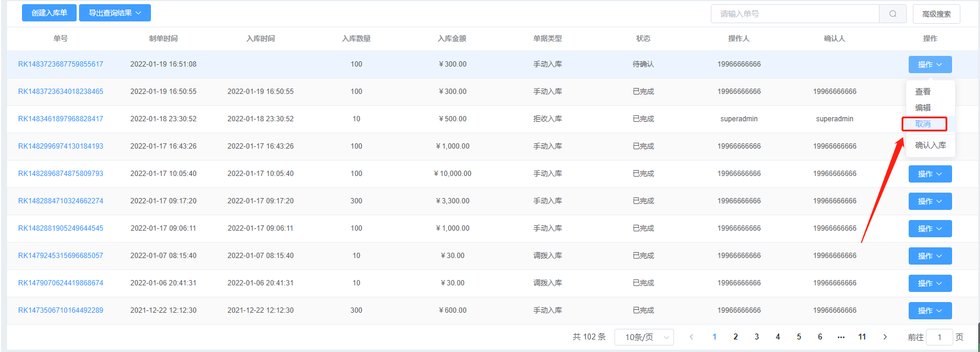Open order link RK1482896874875809793
This screenshot has width=980, height=352.
(61, 174)
